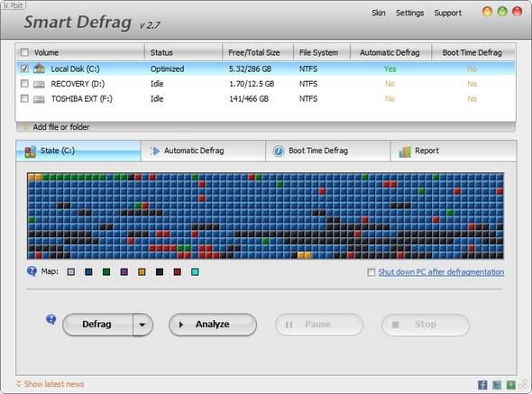Switch to the Automatic Defrag tab

tap(203, 151)
